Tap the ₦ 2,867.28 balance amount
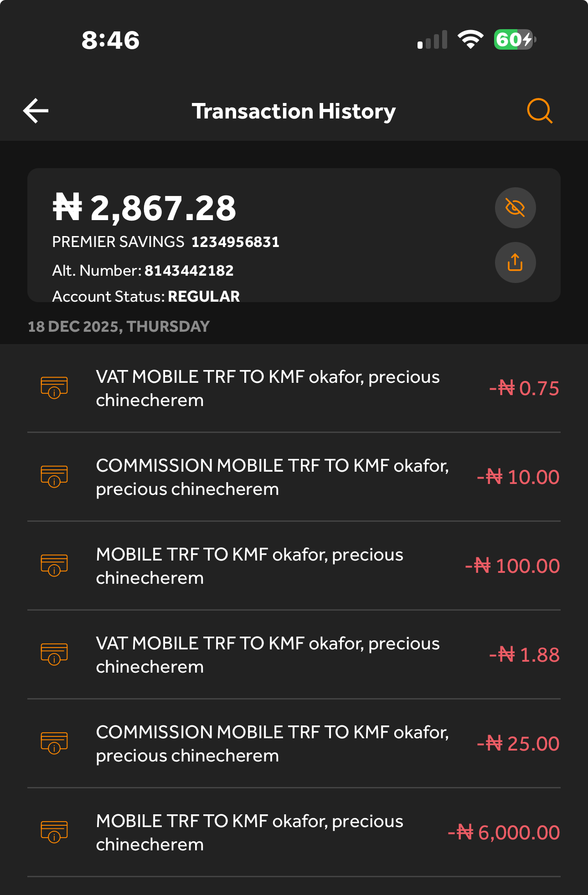Screen dimensions: 588x895 pyautogui.click(x=144, y=208)
